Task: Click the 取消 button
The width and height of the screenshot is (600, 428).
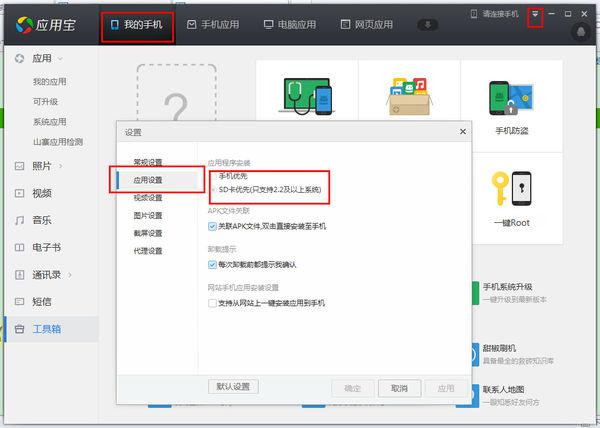Action: click(x=399, y=389)
